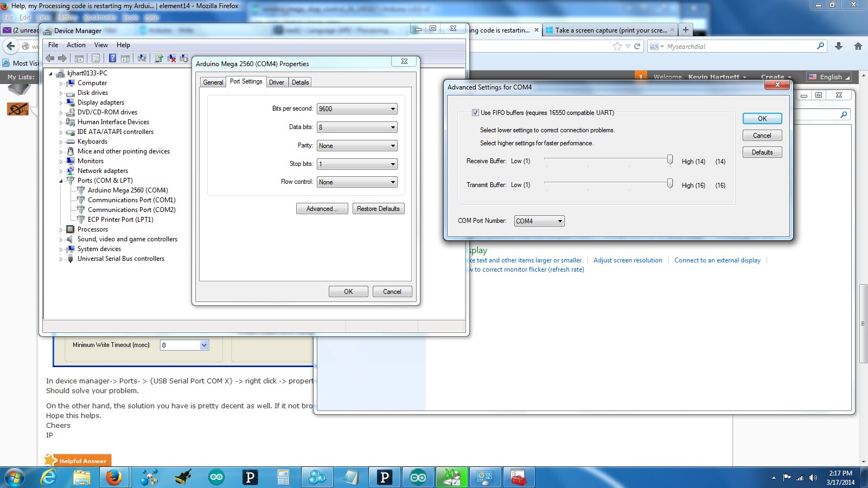Switch to the Details tab
This screenshot has height=488, width=868.
click(300, 82)
